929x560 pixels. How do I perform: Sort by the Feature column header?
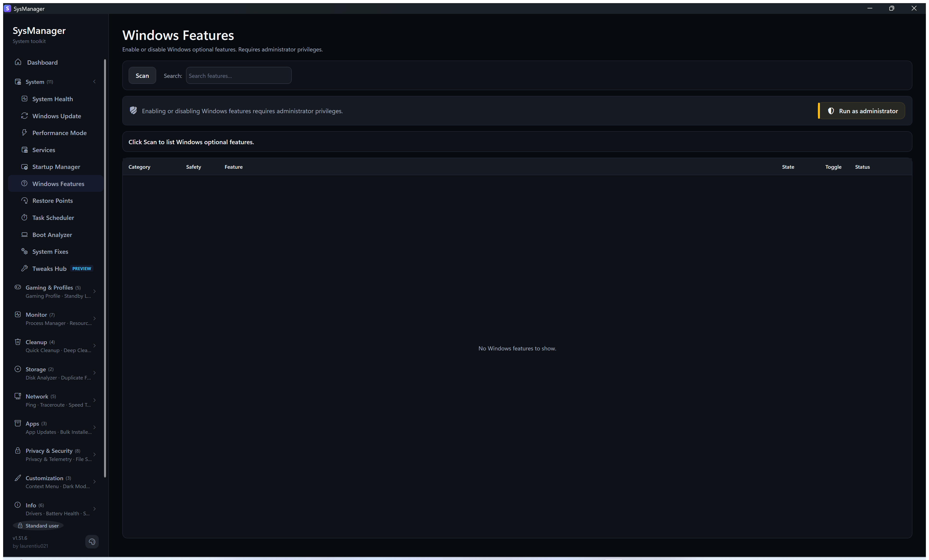234,167
